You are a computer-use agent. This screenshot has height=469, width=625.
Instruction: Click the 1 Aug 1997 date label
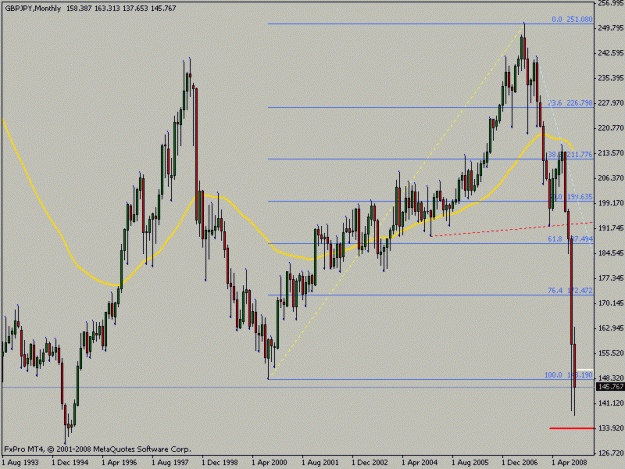[x=170, y=462]
